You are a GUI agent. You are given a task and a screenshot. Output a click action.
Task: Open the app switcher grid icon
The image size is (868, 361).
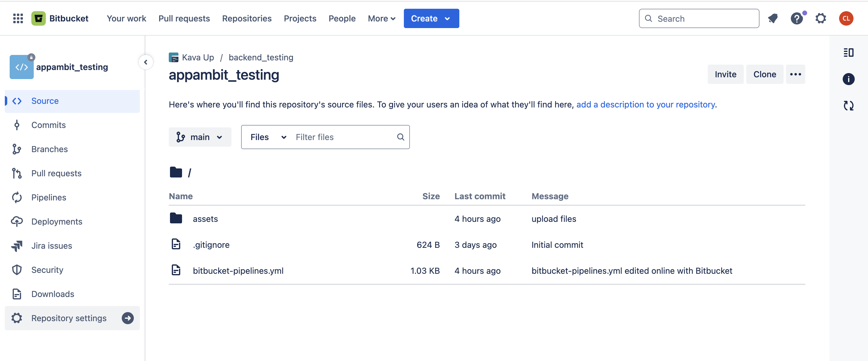(18, 18)
